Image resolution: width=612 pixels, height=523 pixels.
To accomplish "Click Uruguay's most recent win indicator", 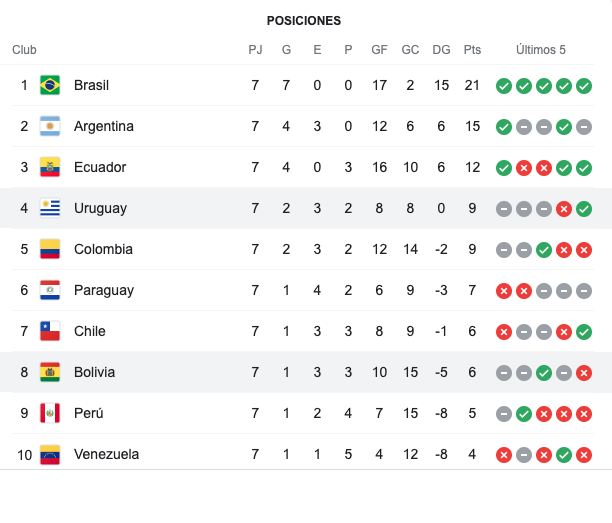I will click(x=584, y=208).
